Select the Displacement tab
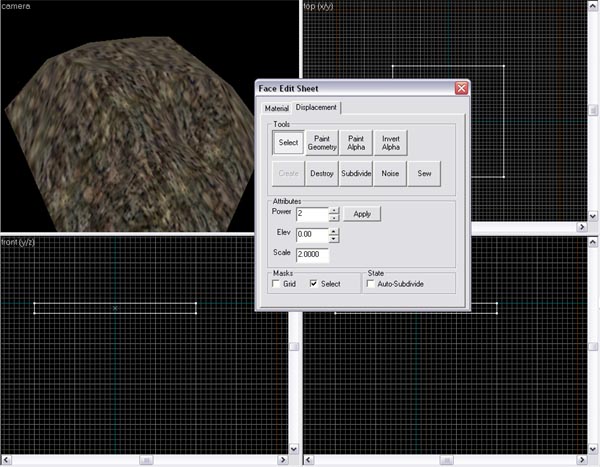Screen dimensions: 600x467 point(316,107)
